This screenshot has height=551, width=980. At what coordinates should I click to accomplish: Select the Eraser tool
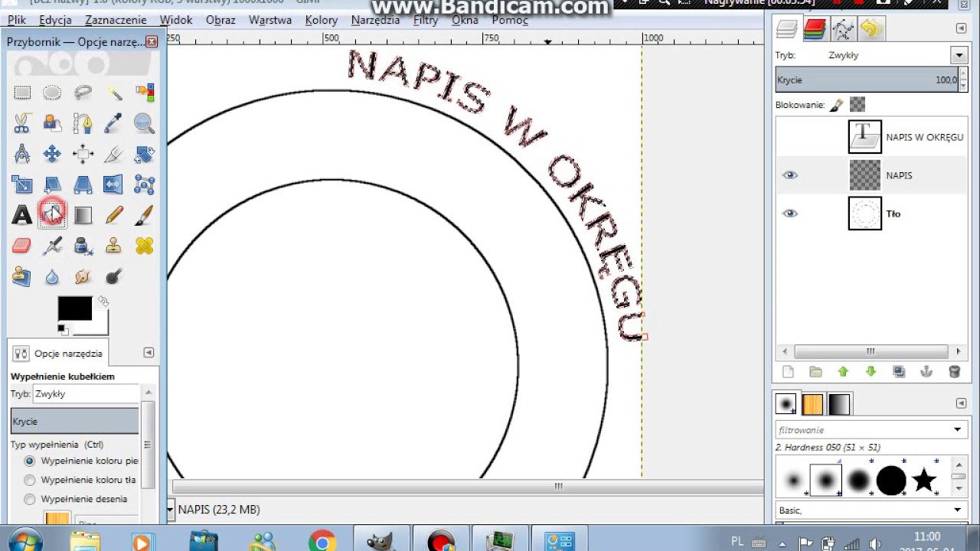point(22,246)
